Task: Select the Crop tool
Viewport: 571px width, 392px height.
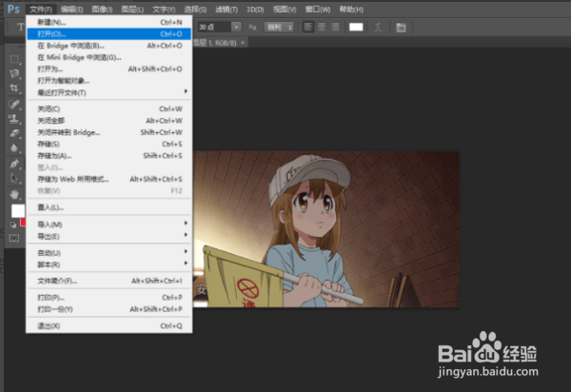Action: (14, 88)
